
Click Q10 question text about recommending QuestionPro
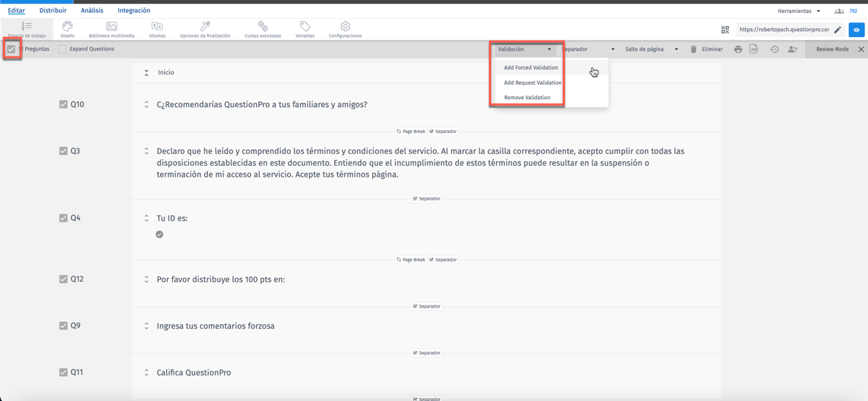(262, 104)
